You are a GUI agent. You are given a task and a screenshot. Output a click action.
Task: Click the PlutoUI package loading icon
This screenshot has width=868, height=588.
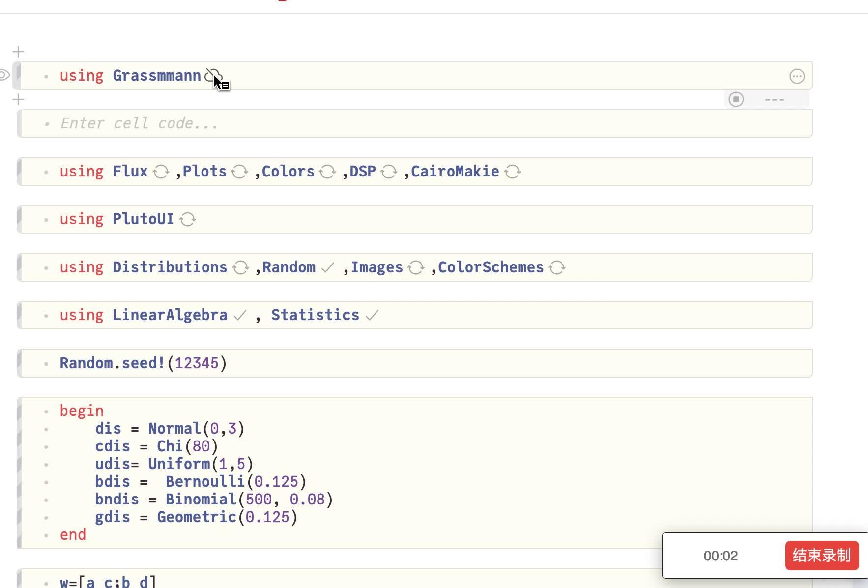click(x=187, y=220)
